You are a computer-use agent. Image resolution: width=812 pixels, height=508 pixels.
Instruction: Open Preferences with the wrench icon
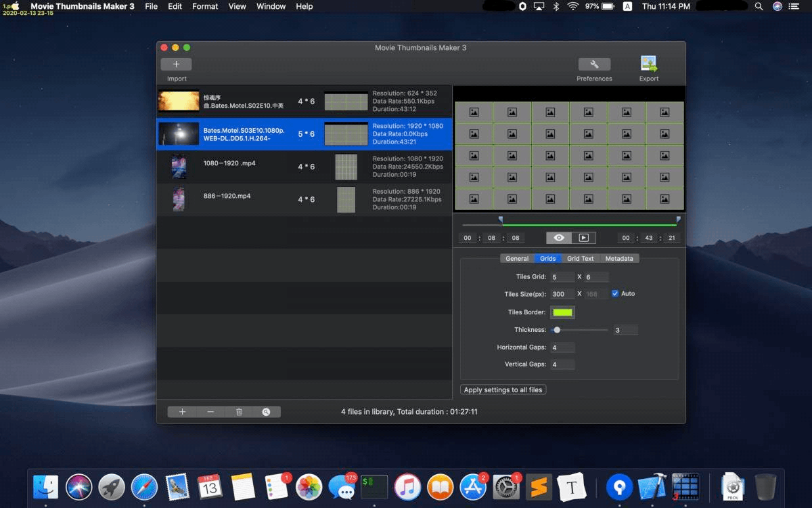tap(594, 64)
